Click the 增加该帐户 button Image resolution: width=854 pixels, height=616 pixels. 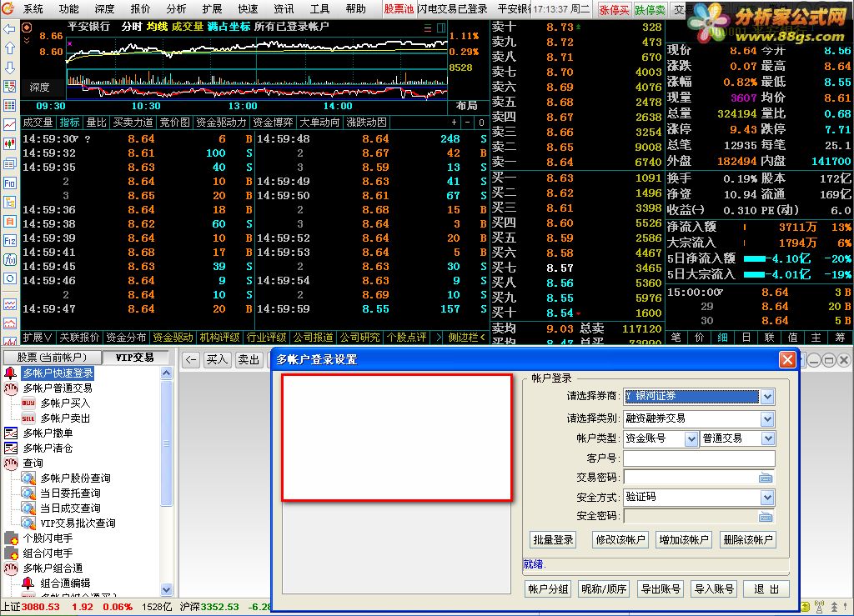point(684,540)
